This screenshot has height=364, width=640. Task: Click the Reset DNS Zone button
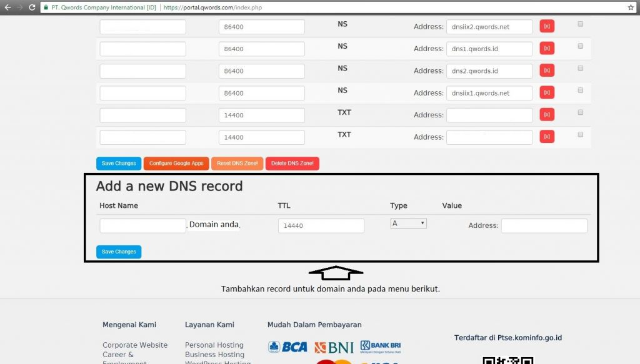pos(237,163)
